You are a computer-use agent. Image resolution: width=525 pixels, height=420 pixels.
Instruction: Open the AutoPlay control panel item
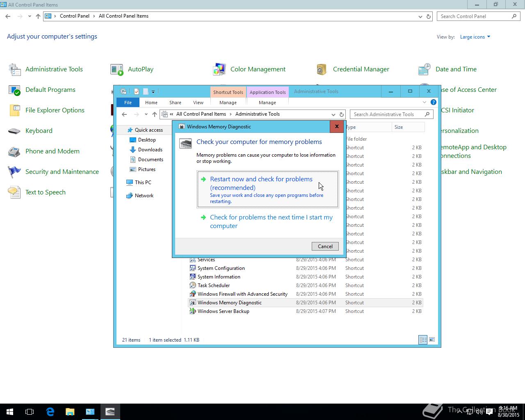[132, 69]
